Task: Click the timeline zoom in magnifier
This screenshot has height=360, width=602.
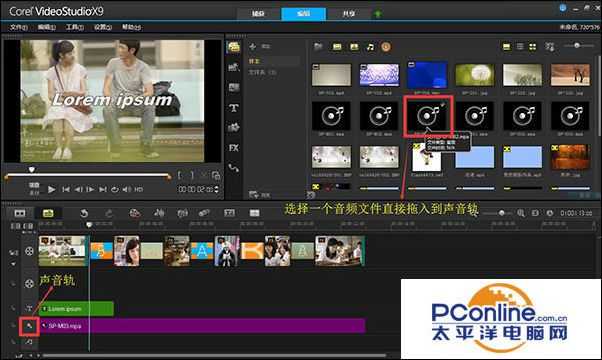Action: point(521,213)
